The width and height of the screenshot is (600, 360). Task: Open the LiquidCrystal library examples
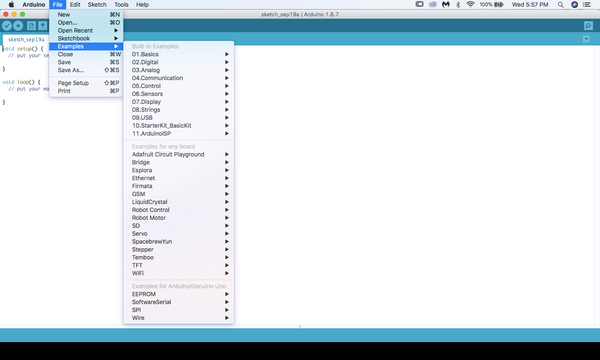click(x=179, y=202)
